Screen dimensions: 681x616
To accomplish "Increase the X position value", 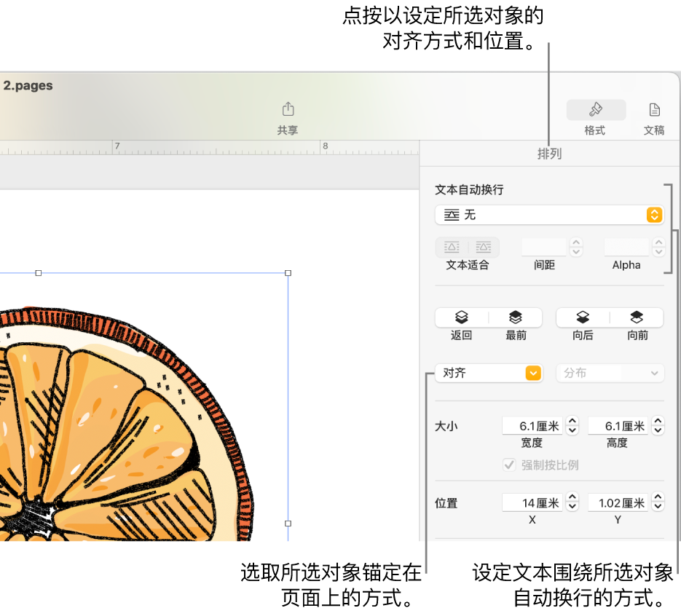I will (x=572, y=498).
